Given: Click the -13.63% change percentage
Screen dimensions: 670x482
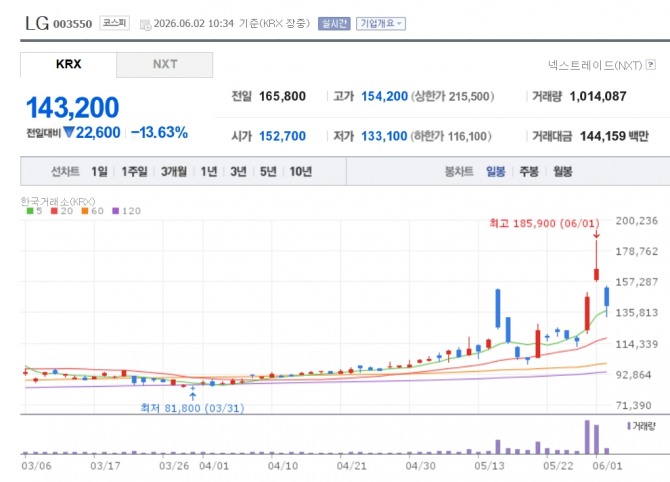Looking at the screenshot, I should pyautogui.click(x=159, y=132).
